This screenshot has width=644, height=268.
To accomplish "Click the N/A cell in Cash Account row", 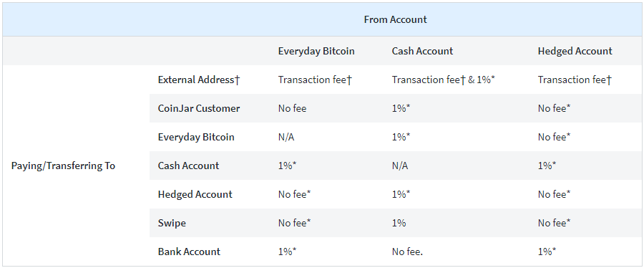I will pyautogui.click(x=400, y=166).
